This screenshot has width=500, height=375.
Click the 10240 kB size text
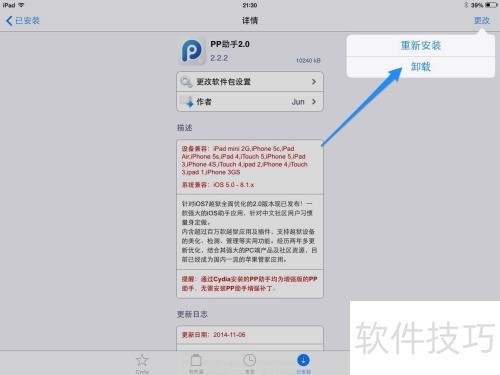point(308,60)
